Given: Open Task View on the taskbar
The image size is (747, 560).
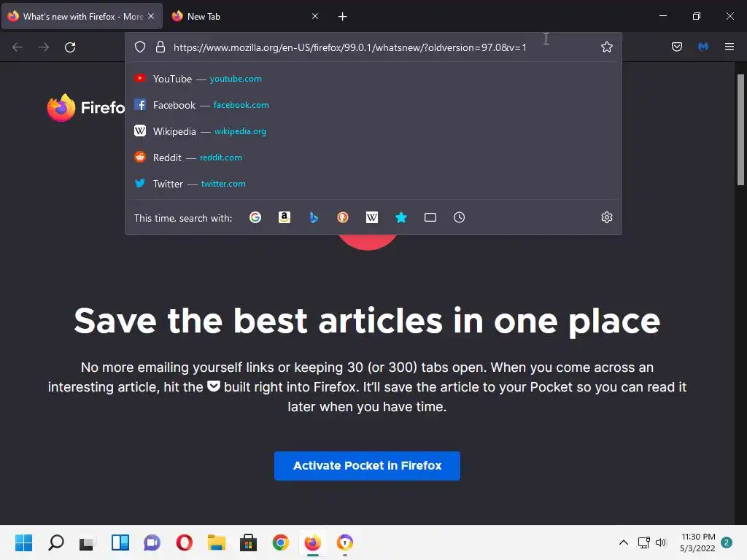Looking at the screenshot, I should [x=88, y=542].
